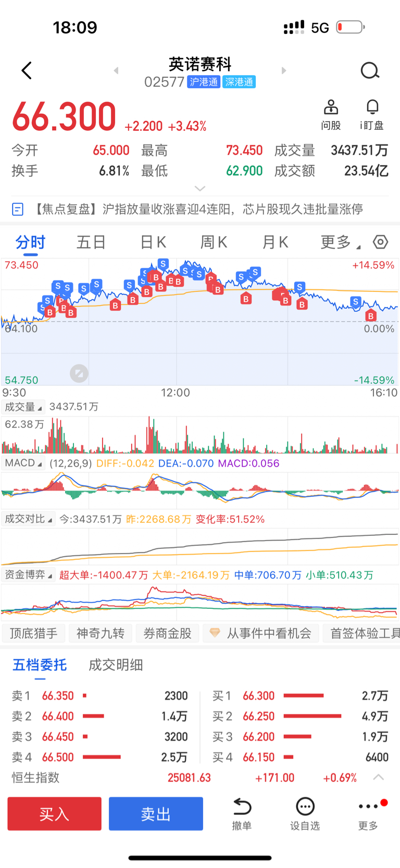Switch to the 五日 tab
The height and width of the screenshot is (868, 400).
[x=91, y=242]
